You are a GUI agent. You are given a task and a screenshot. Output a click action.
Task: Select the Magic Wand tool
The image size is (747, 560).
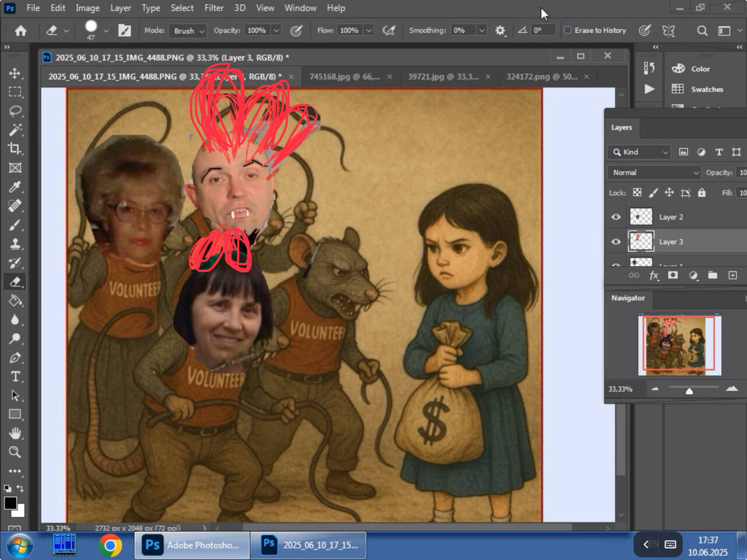[15, 129]
